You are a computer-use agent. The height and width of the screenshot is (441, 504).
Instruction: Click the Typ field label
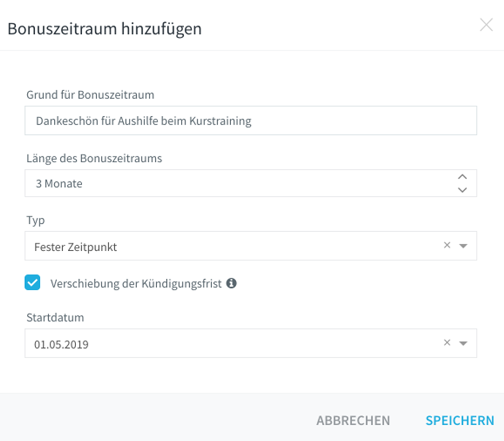pos(35,221)
